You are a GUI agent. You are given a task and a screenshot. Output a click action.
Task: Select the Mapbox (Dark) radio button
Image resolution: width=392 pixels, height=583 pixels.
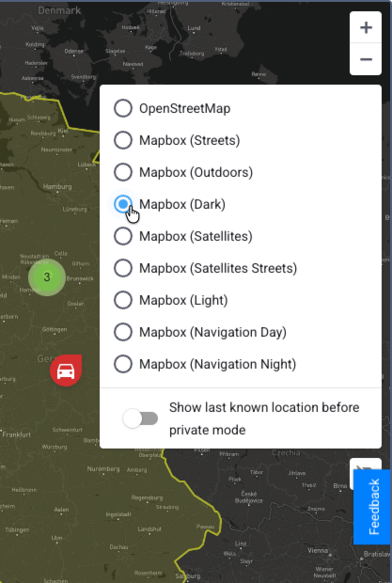coord(123,204)
